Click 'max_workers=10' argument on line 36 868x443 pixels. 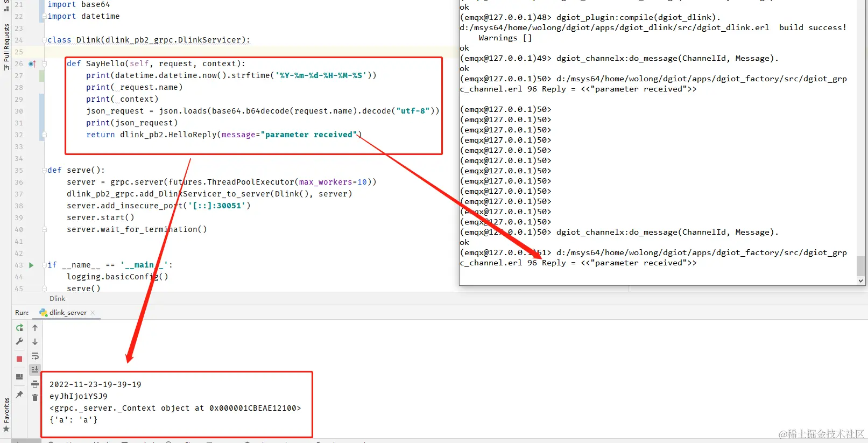pyautogui.click(x=333, y=182)
